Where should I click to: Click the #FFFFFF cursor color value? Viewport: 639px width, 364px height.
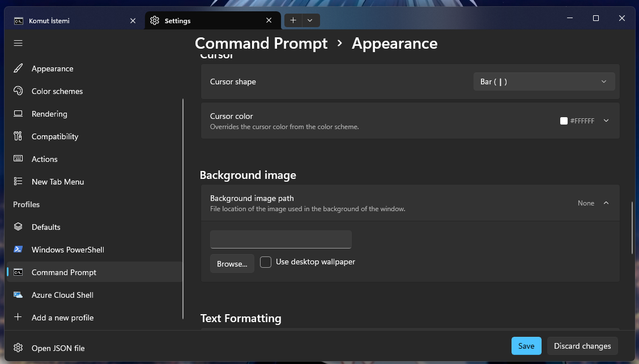pyautogui.click(x=582, y=121)
